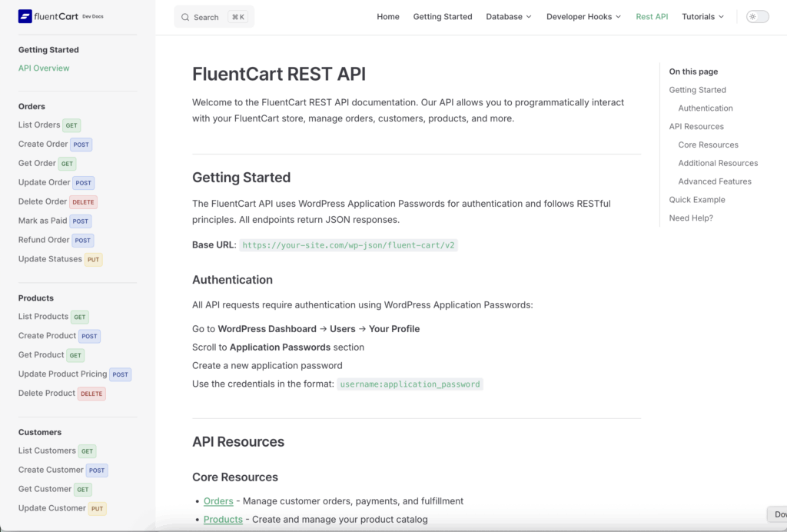787x532 pixels.
Task: Open Update Statuses PUT endpoint
Action: 50,259
